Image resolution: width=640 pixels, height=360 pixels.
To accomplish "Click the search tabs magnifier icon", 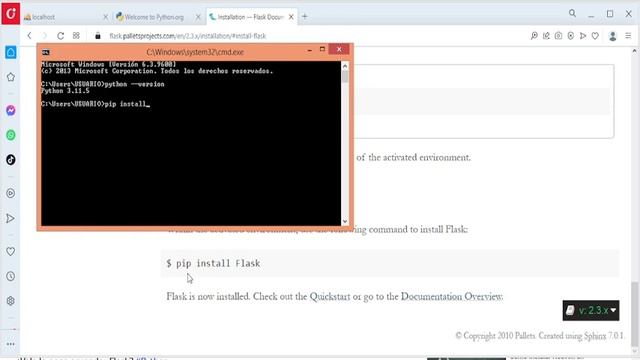I will 572,13.
